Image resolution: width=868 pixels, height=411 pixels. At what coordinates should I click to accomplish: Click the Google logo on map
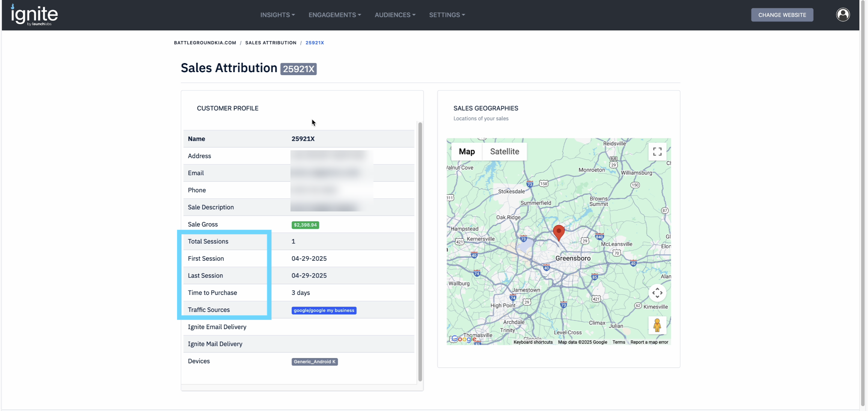[464, 339]
